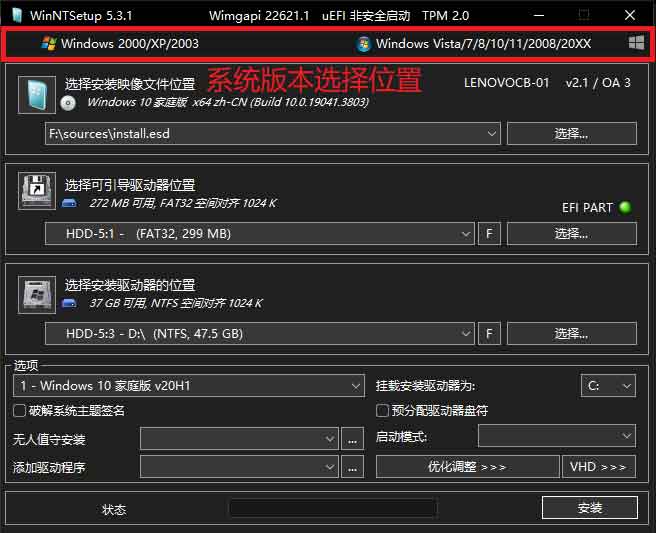Viewport: 656px width, 533px height.
Task: Click 优化调整 >>> button
Action: click(x=467, y=466)
